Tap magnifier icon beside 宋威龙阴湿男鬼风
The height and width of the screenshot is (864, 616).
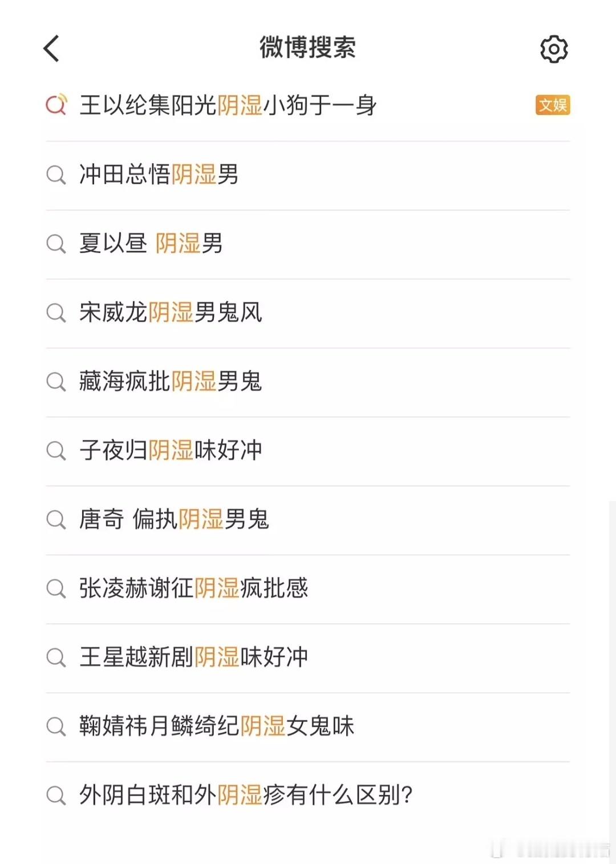pyautogui.click(x=56, y=313)
